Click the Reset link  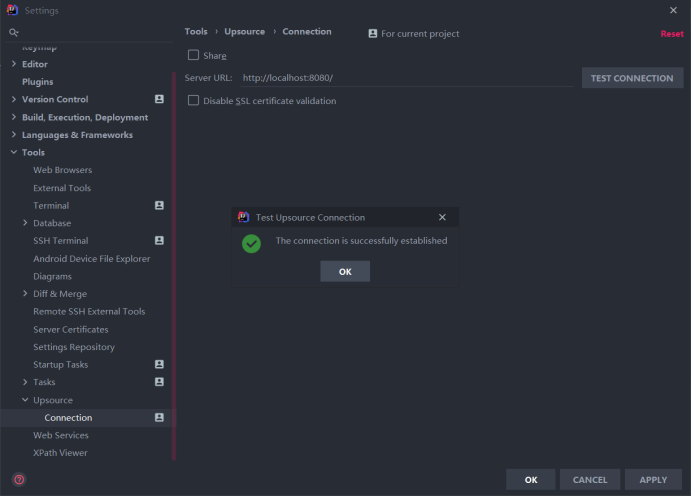point(672,34)
